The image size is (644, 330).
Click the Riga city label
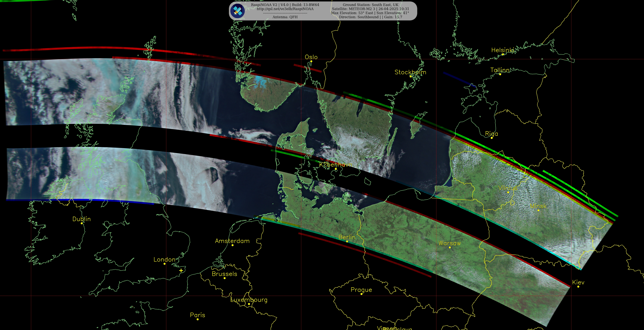point(492,134)
